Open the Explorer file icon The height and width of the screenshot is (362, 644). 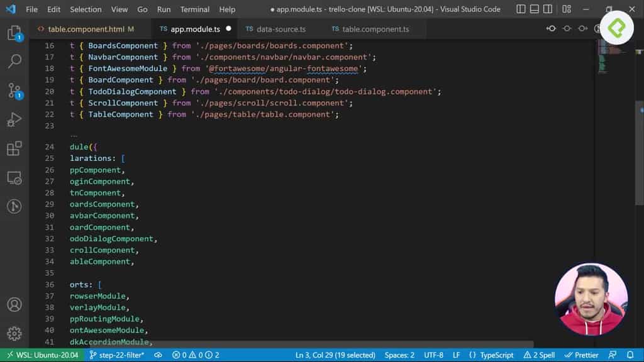[14, 32]
